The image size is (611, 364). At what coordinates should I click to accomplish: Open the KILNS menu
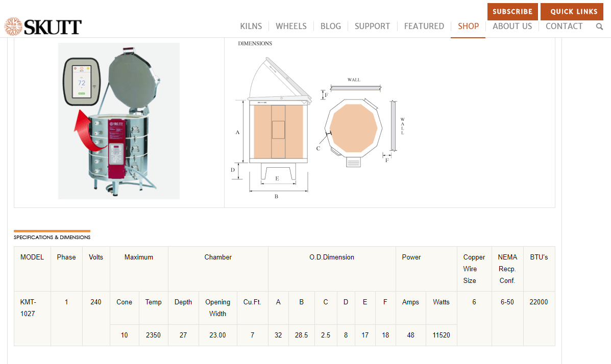[251, 26]
